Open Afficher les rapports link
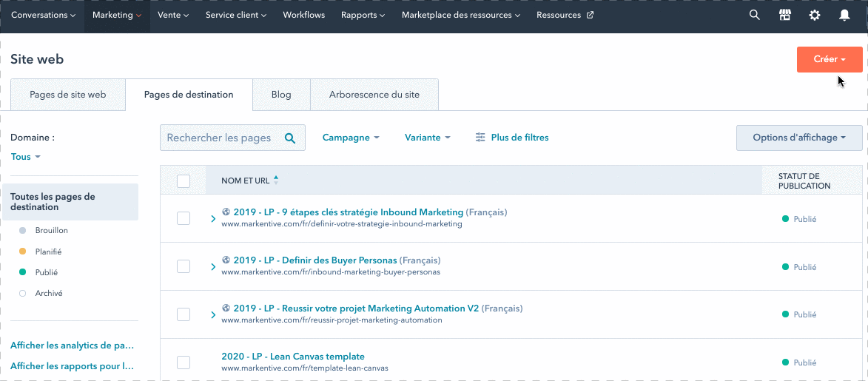868x381 pixels. point(72,366)
